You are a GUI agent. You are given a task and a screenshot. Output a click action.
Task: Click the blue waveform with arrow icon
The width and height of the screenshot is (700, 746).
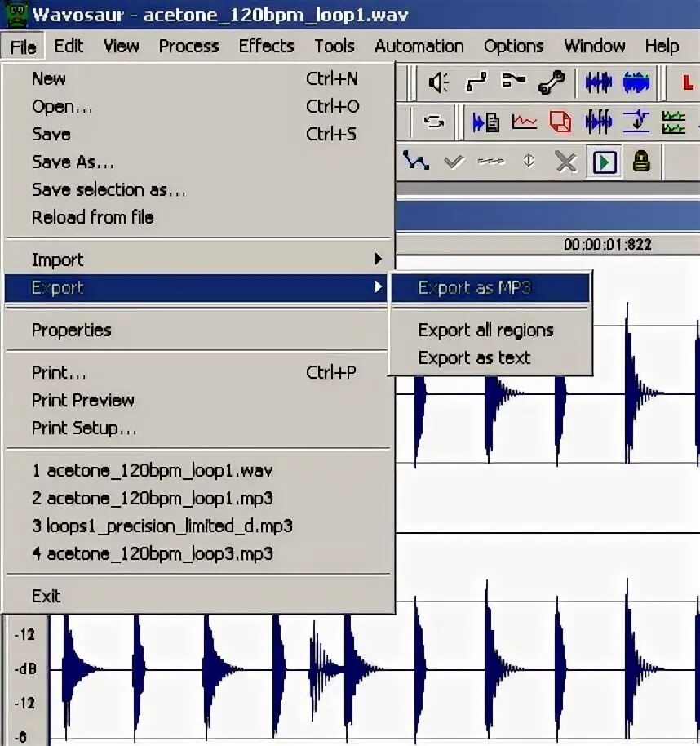point(598,82)
